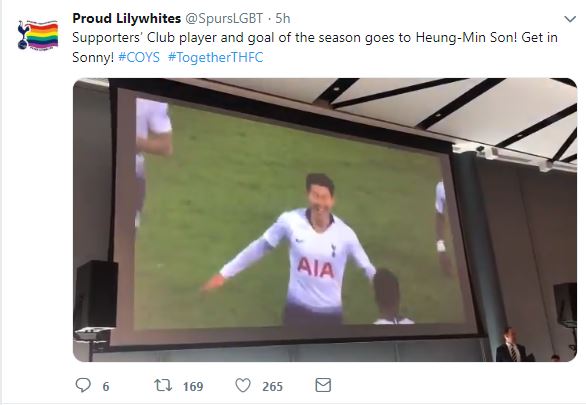The image size is (586, 405).
Task: Follow the #COYS hashtag
Action: [139, 57]
